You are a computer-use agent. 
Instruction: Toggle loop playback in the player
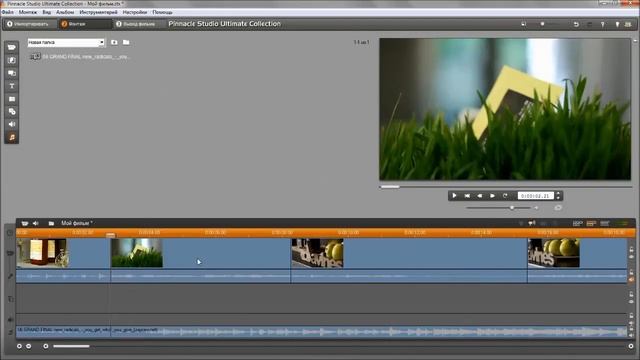click(x=505, y=196)
